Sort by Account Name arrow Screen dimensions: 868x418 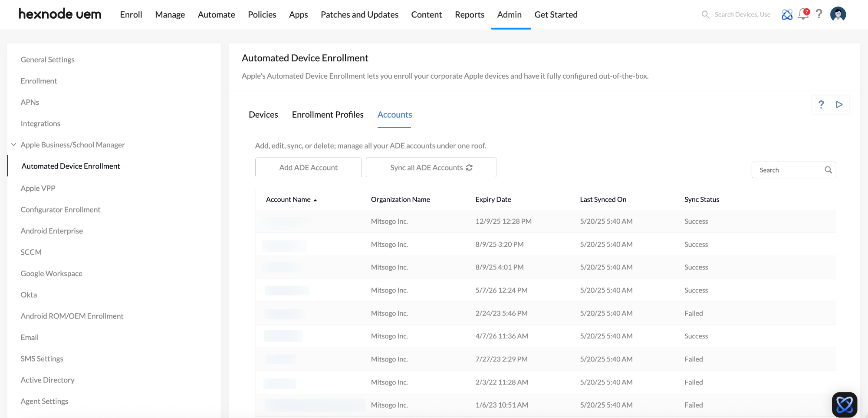click(x=316, y=200)
